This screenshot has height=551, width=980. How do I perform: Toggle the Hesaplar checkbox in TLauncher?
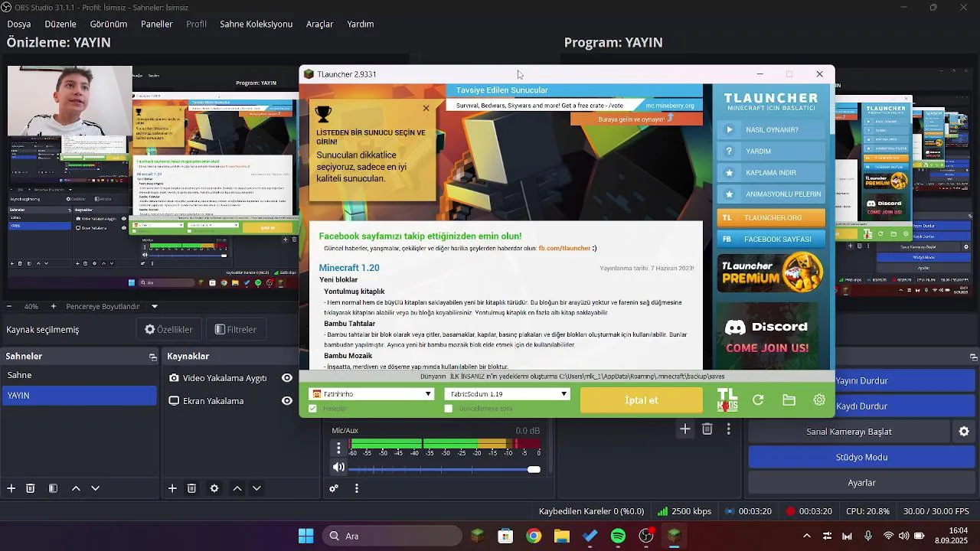[312, 409]
